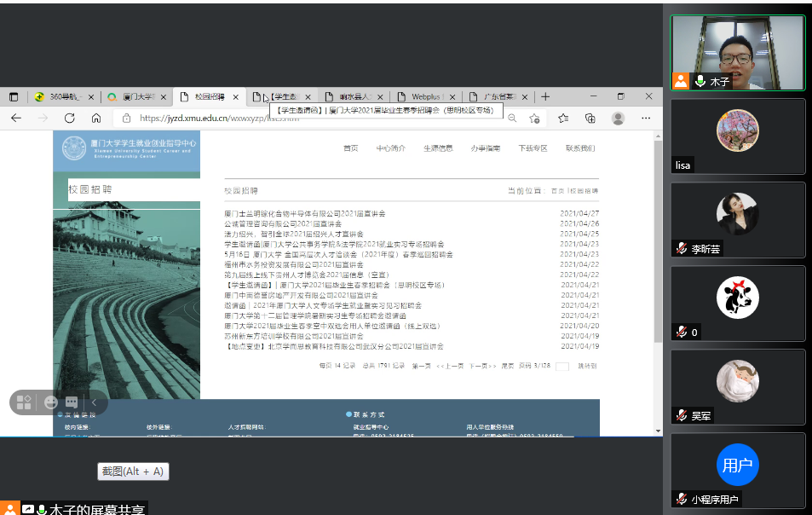The image size is (812, 515).
Task: Click the page number input box
Action: click(561, 367)
